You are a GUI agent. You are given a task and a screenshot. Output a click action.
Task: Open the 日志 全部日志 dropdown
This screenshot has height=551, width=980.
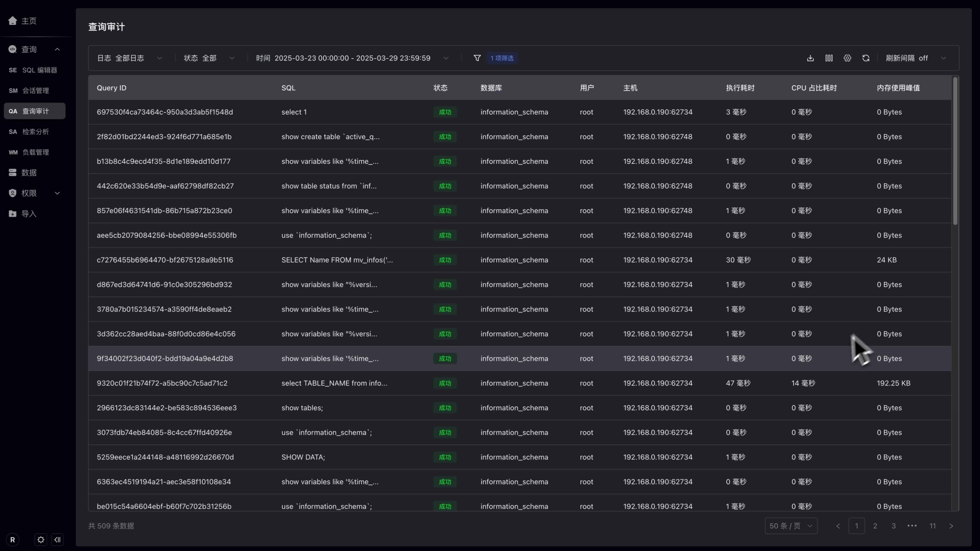[x=130, y=58]
